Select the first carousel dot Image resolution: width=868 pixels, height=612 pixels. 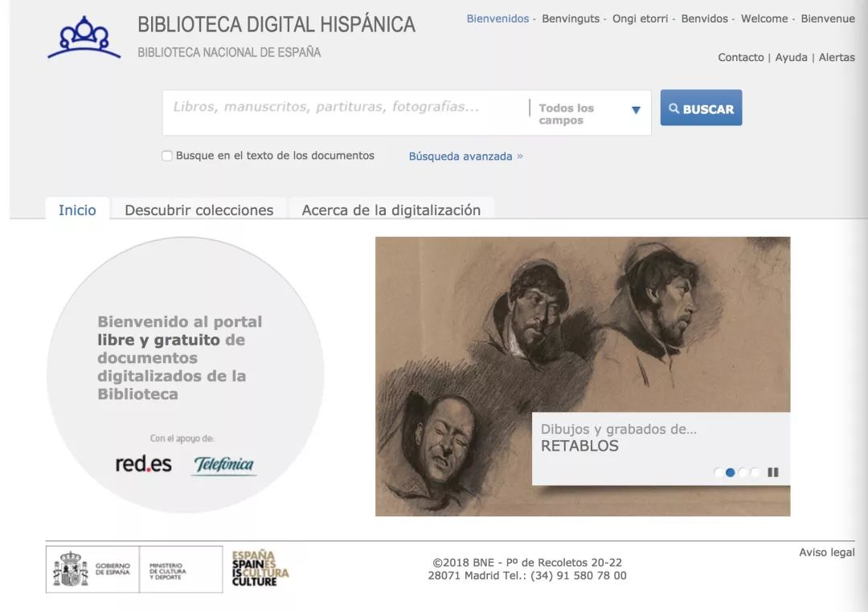pyautogui.click(x=719, y=472)
